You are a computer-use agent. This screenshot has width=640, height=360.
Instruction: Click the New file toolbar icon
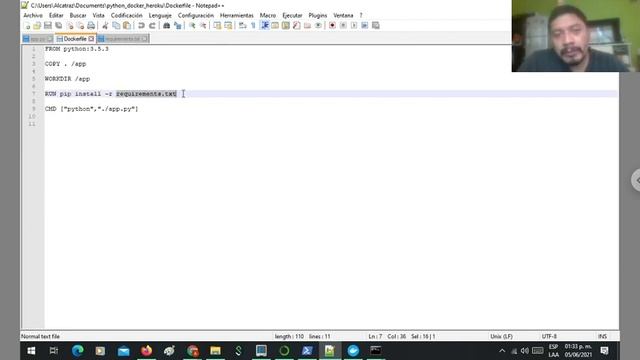click(x=27, y=26)
